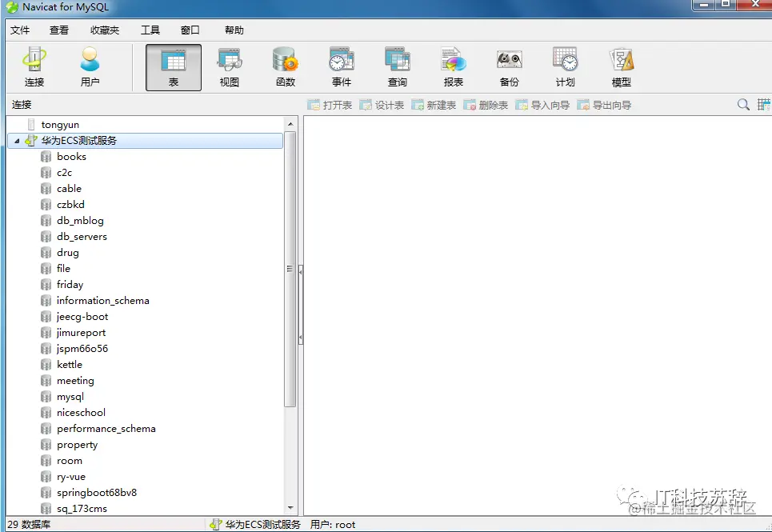
Task: Select the property database
Action: pyautogui.click(x=78, y=445)
